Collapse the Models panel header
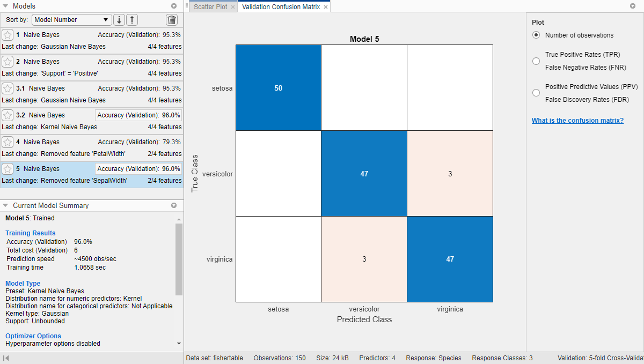This screenshot has height=364, width=644. click(x=5, y=6)
